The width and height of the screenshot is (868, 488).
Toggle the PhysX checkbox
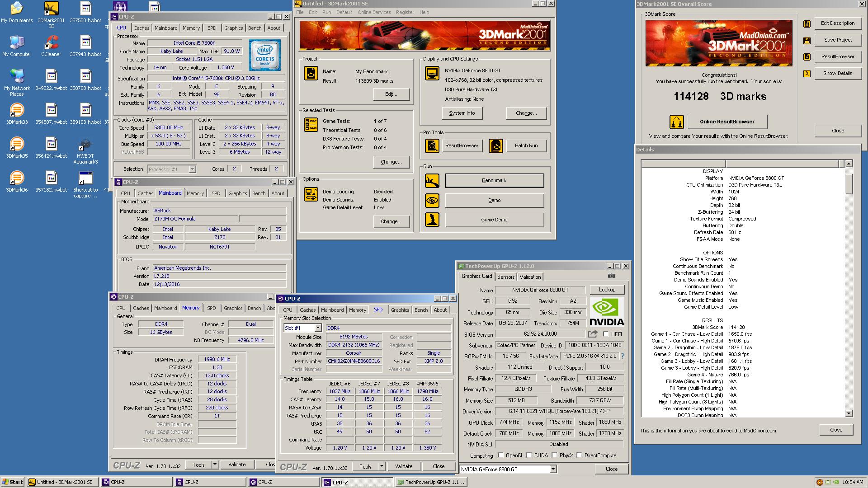point(554,455)
